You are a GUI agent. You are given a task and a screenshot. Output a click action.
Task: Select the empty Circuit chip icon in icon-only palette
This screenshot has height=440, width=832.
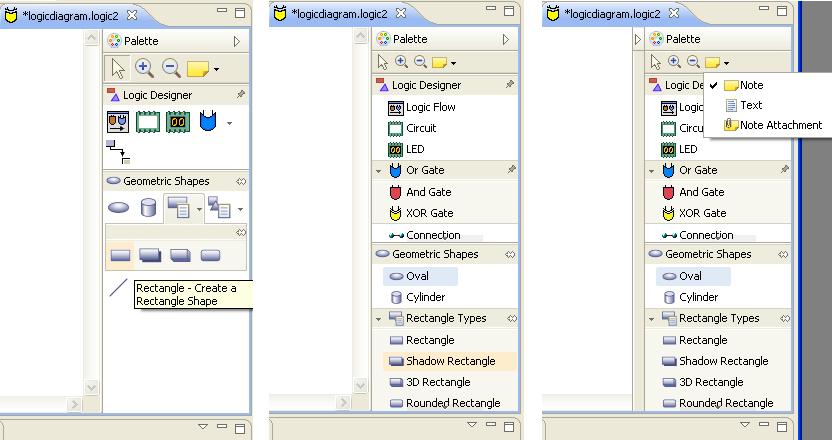tap(148, 122)
